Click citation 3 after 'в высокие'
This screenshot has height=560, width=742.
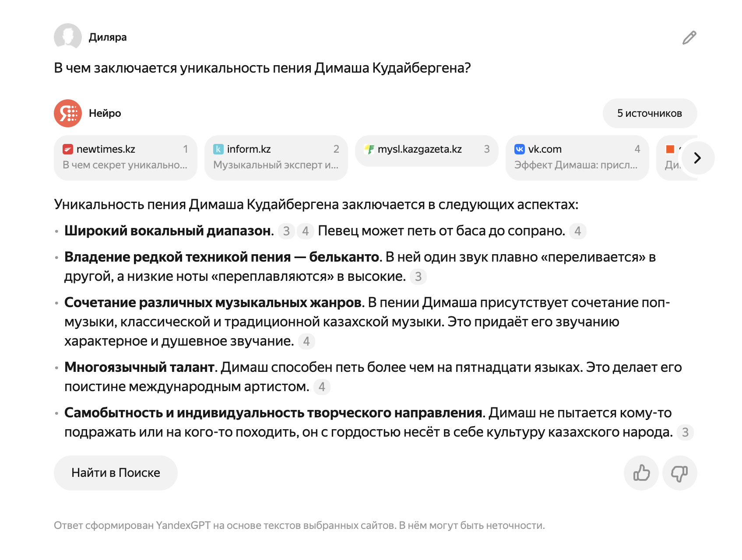[x=418, y=276]
